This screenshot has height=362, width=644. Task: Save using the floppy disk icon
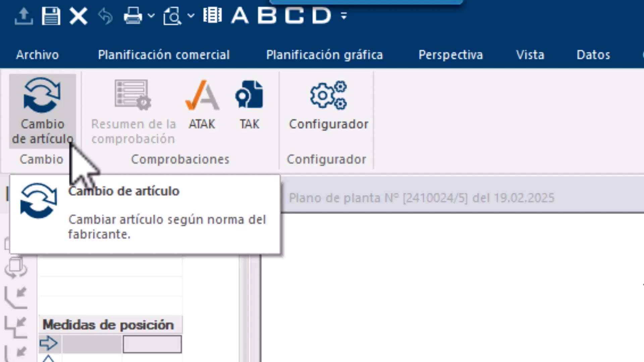(51, 16)
